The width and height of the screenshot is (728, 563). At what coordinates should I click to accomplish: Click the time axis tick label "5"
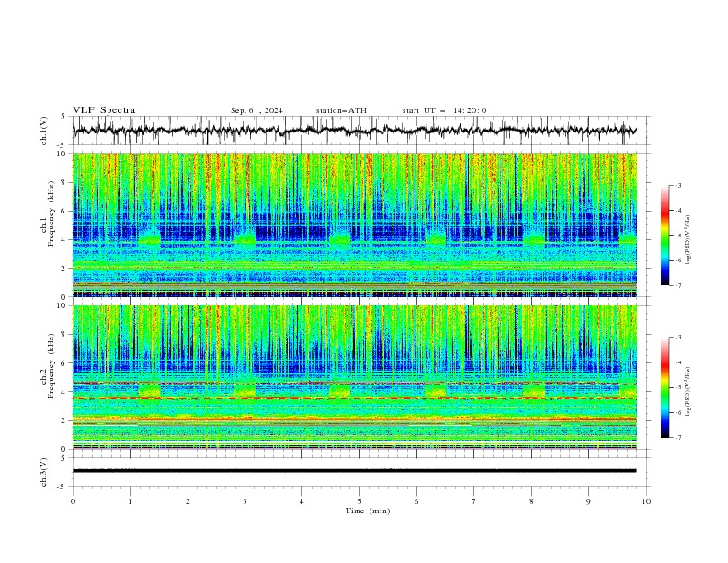(359, 501)
